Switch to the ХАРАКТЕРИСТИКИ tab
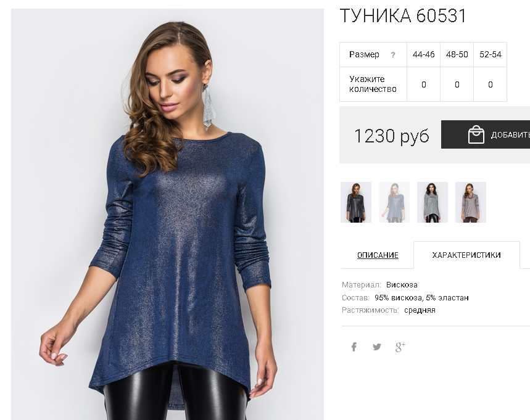 click(x=466, y=255)
